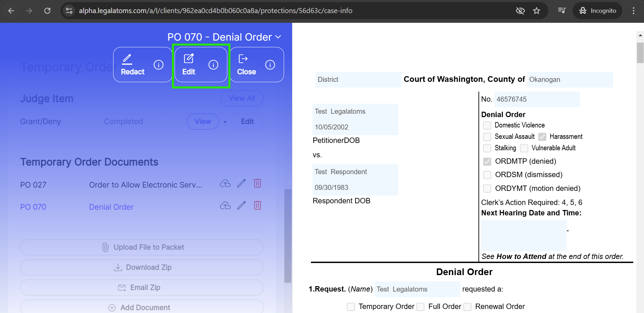Check the ORDSM (dismissed) checkbox
644x313 pixels.
[487, 175]
